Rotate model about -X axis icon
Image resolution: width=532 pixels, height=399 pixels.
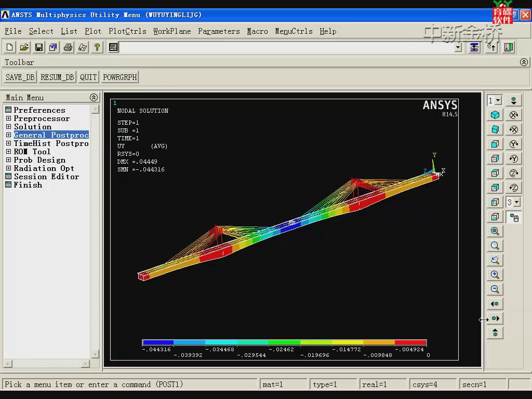coord(513,129)
